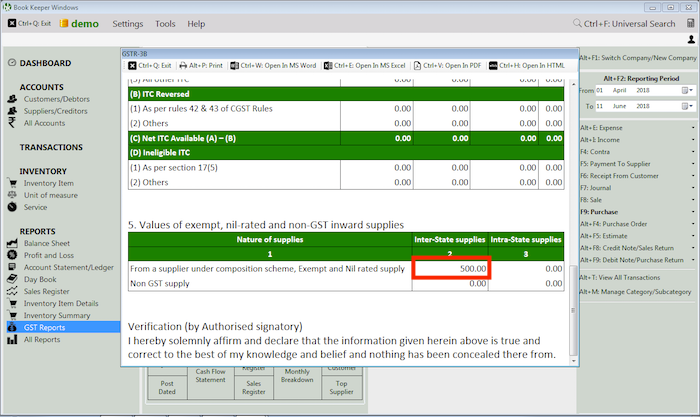Viewport: 700px width, 417px height.
Task: Open the Help menu
Action: [x=196, y=24]
